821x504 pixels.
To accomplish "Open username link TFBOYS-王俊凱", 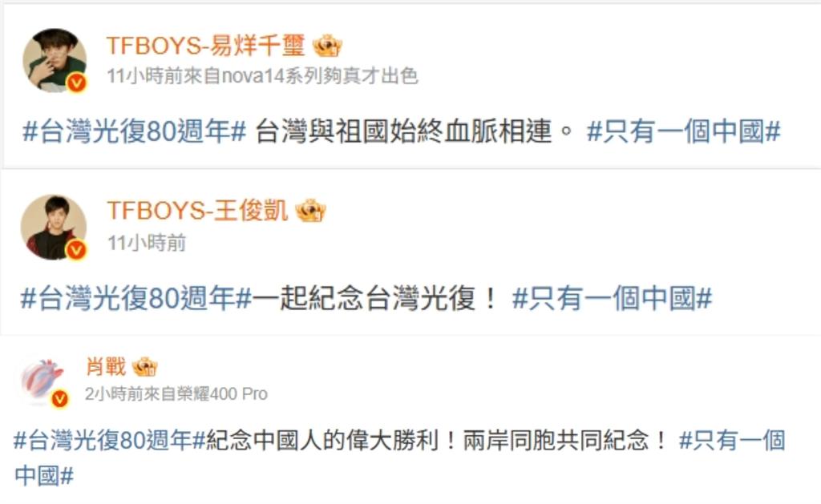I will pos(197,211).
